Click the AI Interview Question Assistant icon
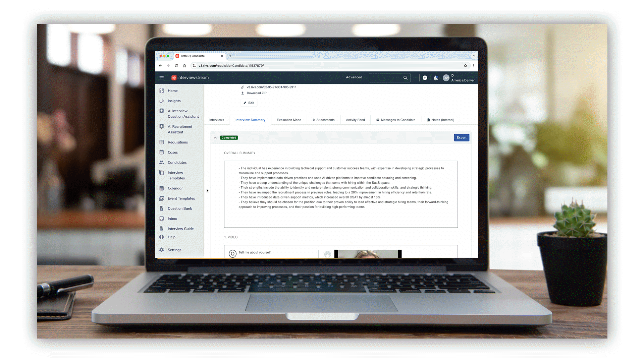 (161, 111)
